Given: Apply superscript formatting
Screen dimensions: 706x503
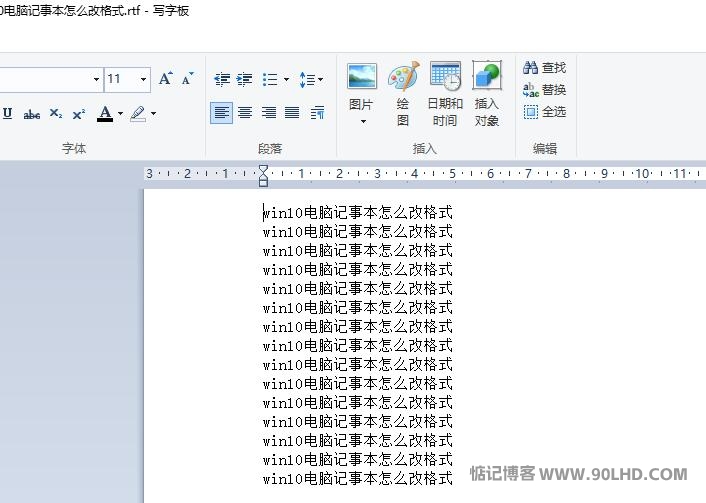Looking at the screenshot, I should [x=79, y=114].
